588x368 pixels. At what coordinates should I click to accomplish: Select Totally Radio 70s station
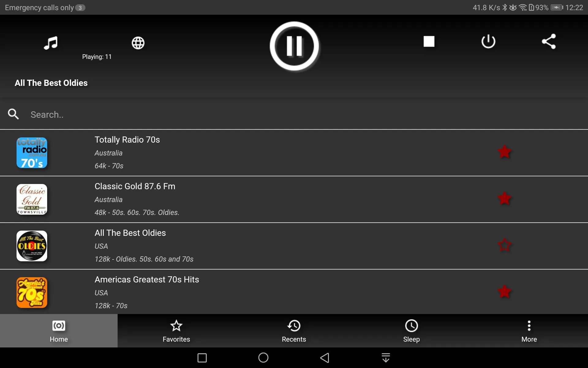pyautogui.click(x=294, y=152)
